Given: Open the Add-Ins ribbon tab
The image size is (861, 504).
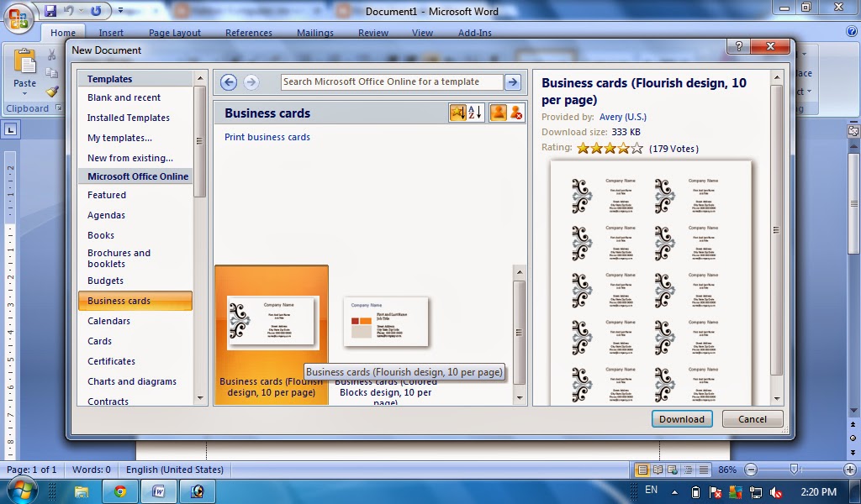Looking at the screenshot, I should click(x=475, y=33).
